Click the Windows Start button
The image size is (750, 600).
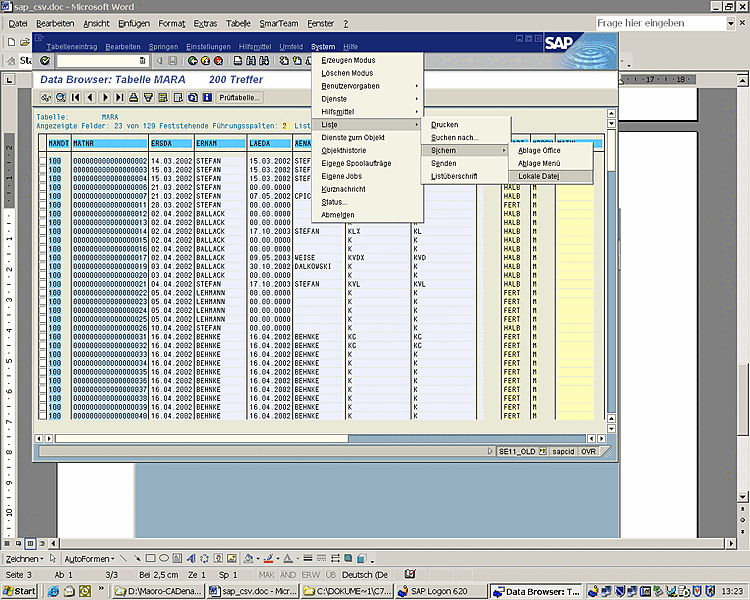point(19,592)
